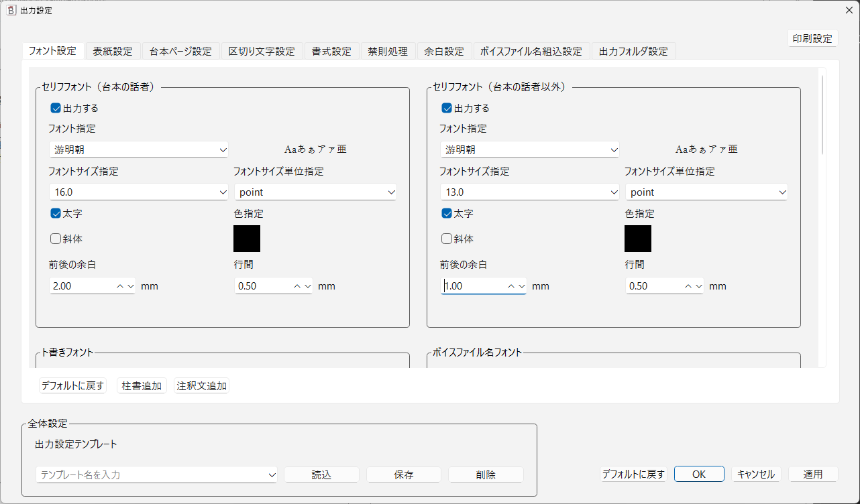Click 注釈文追加 to add an annotation

tap(201, 385)
